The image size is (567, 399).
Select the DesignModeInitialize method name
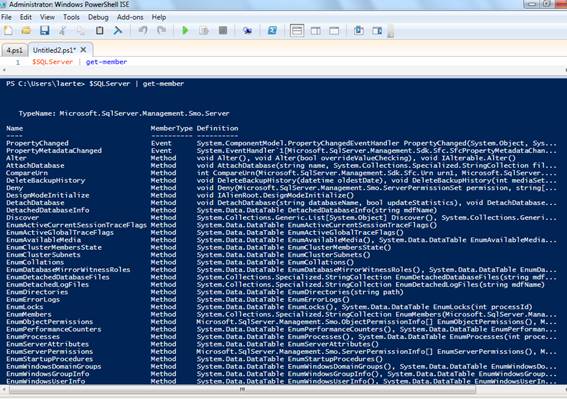[48, 195]
